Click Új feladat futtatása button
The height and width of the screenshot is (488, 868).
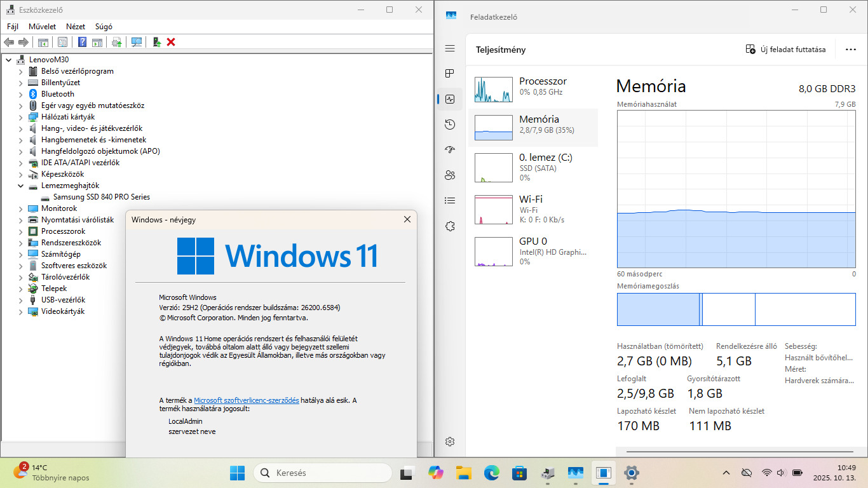(x=785, y=50)
